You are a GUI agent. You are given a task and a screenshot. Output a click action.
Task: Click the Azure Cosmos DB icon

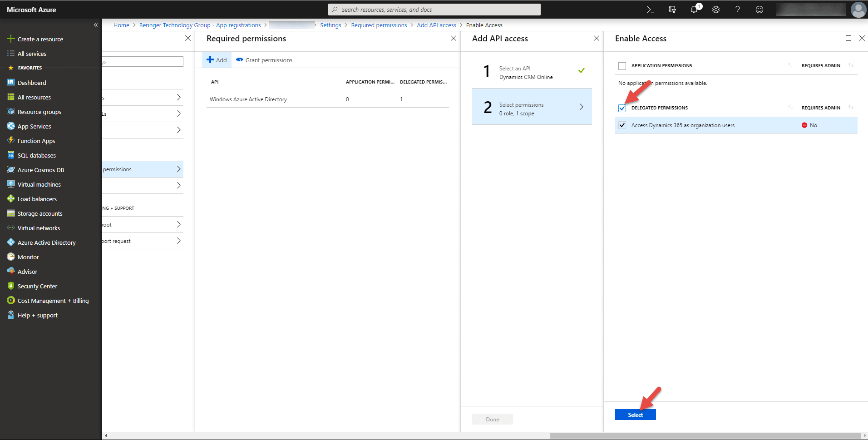click(11, 170)
